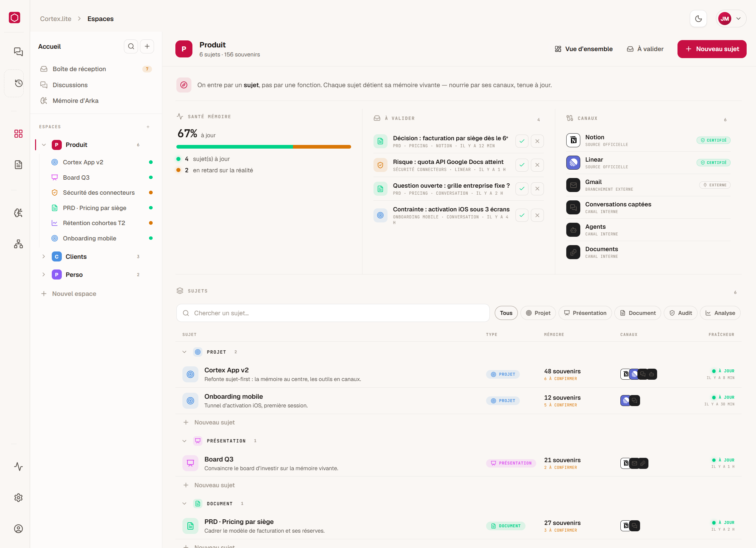Viewport: 756px width, 548px height.
Task: Toggle dark mode moon button
Action: coord(698,19)
